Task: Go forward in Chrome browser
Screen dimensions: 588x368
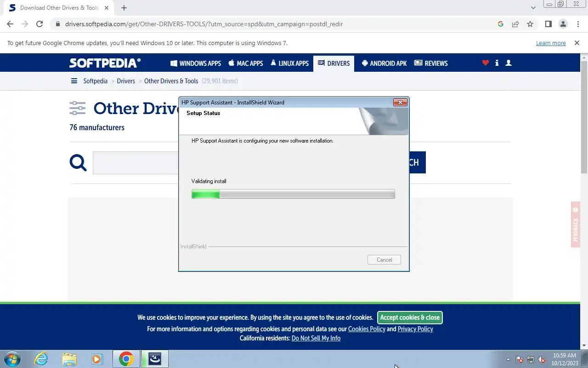Action: pos(25,24)
